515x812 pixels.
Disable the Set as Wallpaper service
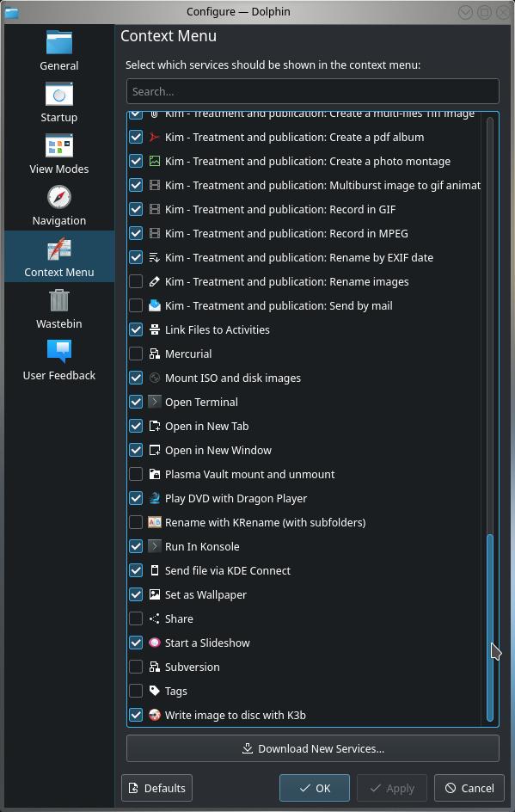tap(136, 594)
